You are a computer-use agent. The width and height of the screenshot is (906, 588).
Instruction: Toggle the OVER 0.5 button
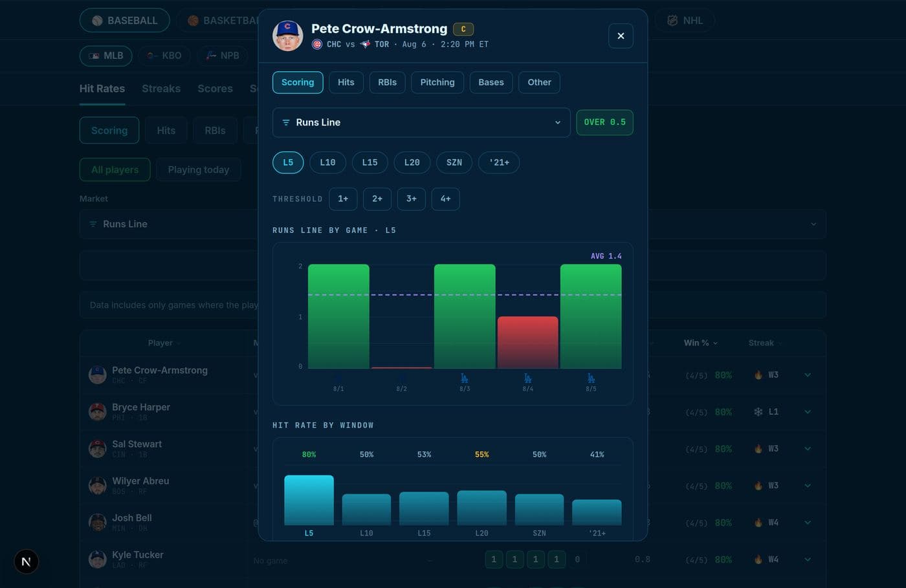604,122
